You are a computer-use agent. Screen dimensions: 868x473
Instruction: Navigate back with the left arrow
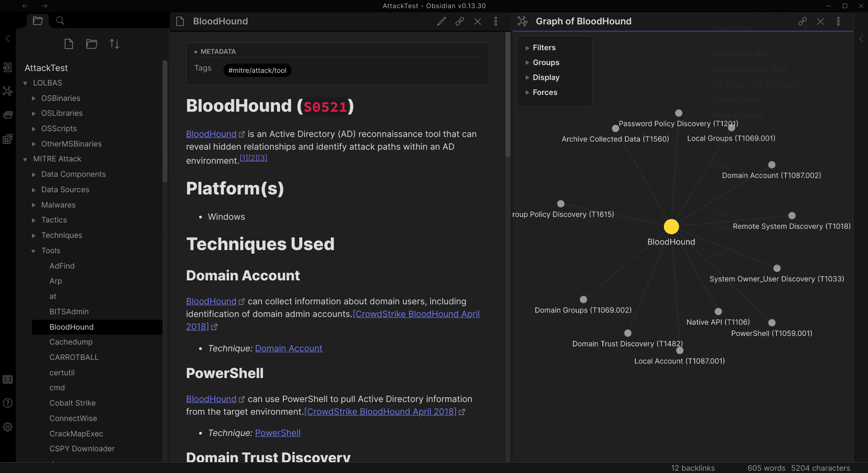[25, 6]
